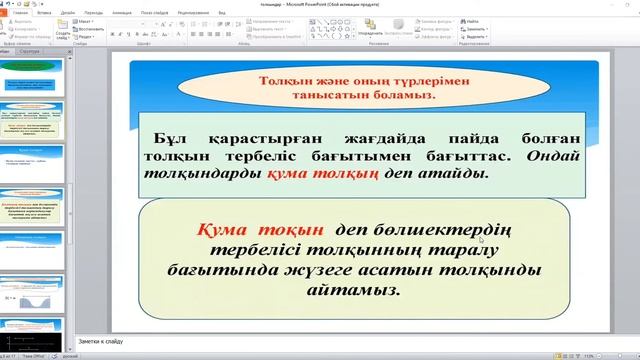Switch to normal view from status bar
The width and height of the screenshot is (640, 360).
click(558, 356)
